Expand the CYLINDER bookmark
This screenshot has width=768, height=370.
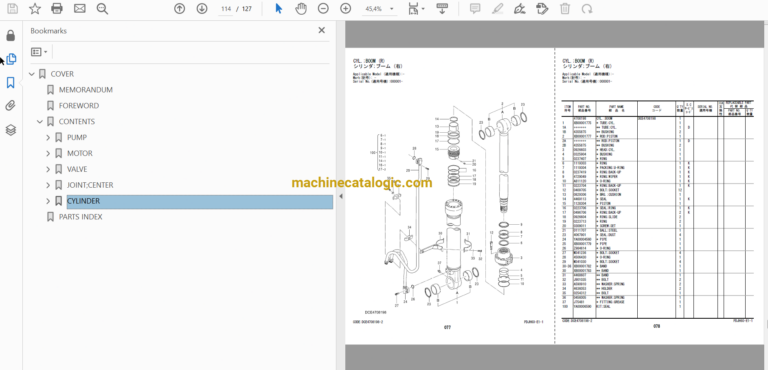coord(48,201)
